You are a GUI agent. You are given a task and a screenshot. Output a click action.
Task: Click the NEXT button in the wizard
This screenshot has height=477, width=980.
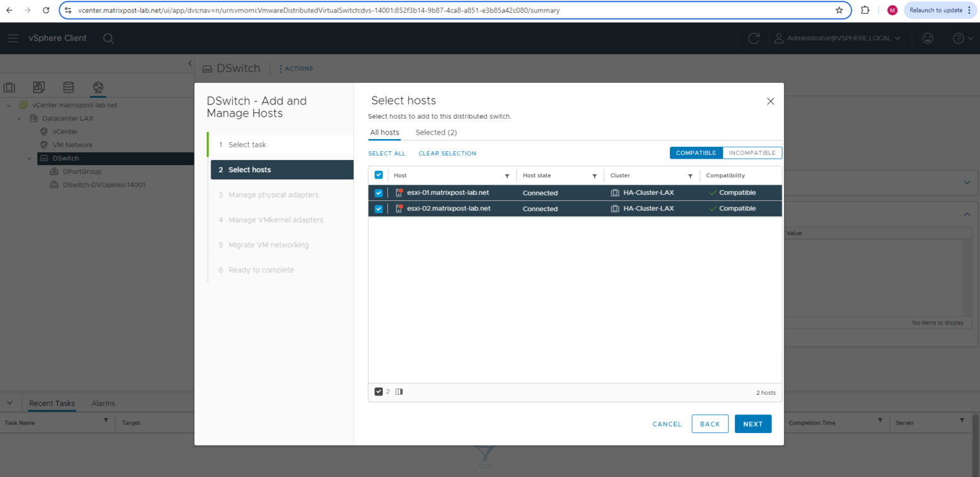click(753, 423)
